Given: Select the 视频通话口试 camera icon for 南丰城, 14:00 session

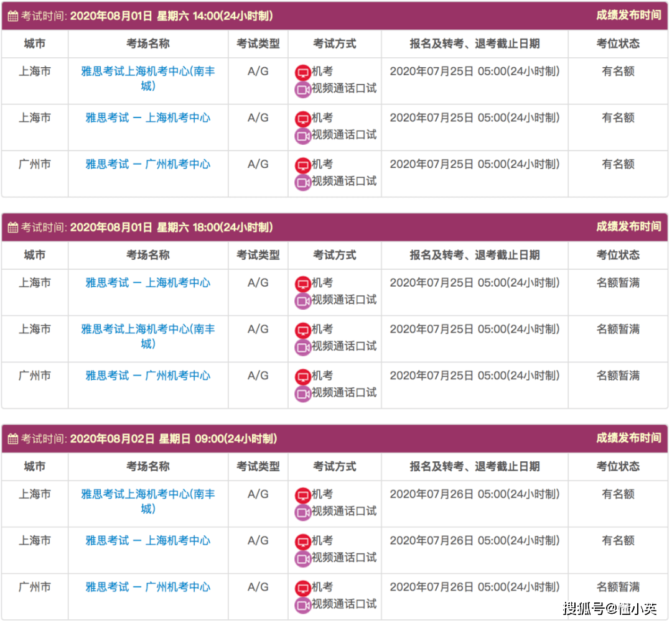Looking at the screenshot, I should [x=303, y=90].
